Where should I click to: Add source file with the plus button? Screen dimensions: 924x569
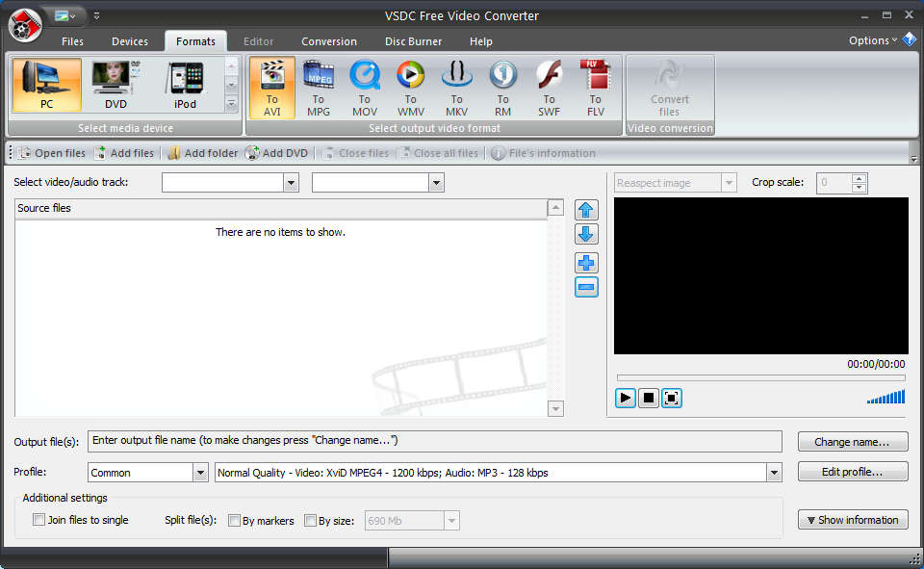(x=586, y=263)
